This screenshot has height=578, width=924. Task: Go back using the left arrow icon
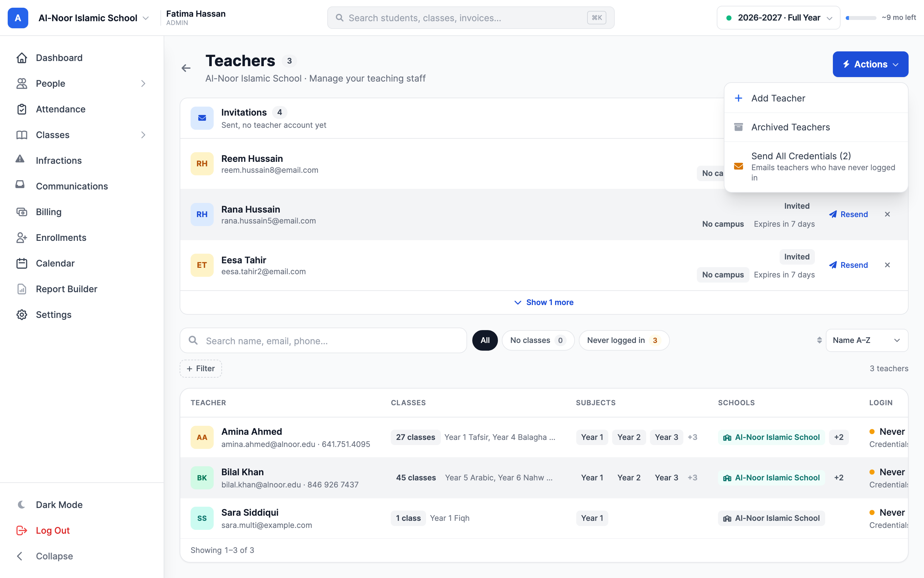point(186,68)
